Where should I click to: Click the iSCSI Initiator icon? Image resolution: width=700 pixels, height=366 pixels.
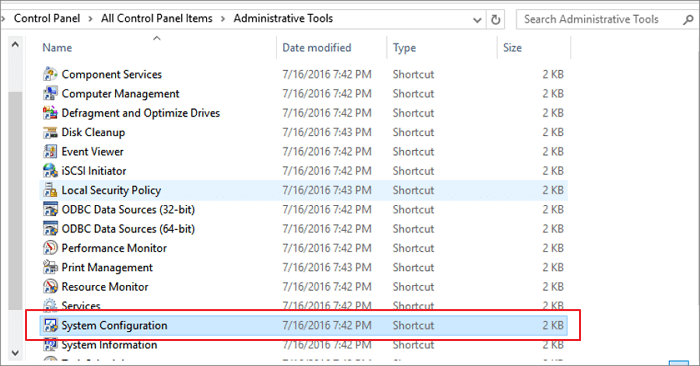pos(50,171)
